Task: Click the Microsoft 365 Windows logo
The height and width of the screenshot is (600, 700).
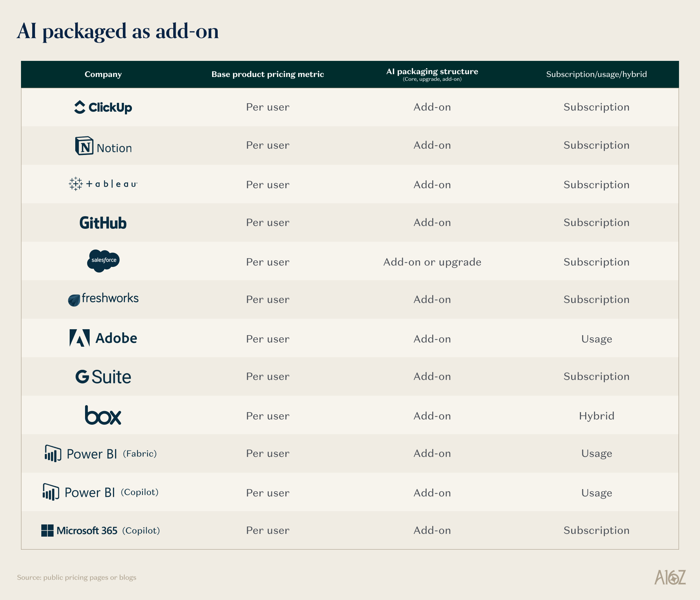Action: pos(47,530)
